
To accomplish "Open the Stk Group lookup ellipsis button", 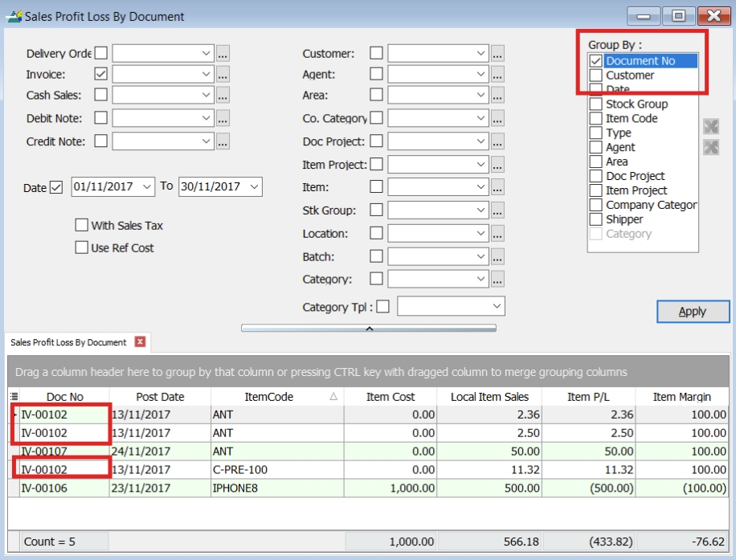I will (x=497, y=211).
